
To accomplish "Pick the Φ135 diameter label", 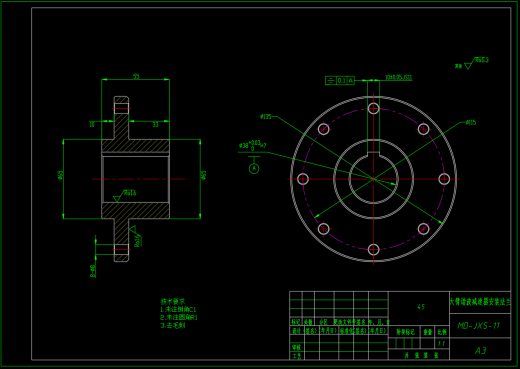I will click(x=266, y=117).
